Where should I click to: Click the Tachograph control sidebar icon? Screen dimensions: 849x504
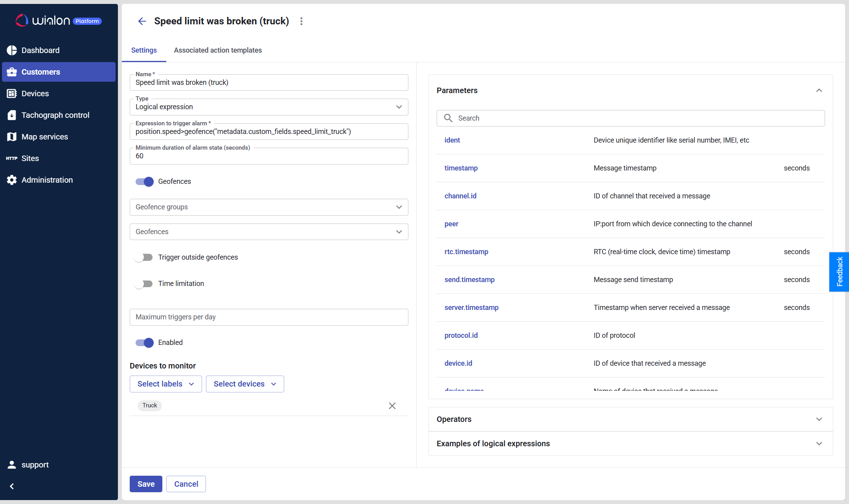pos(12,115)
